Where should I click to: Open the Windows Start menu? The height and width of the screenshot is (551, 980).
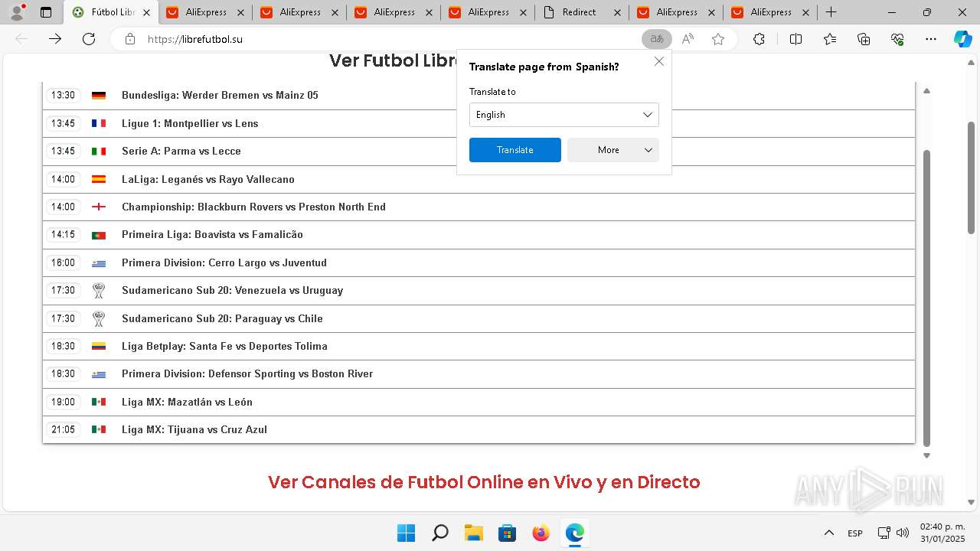click(406, 533)
